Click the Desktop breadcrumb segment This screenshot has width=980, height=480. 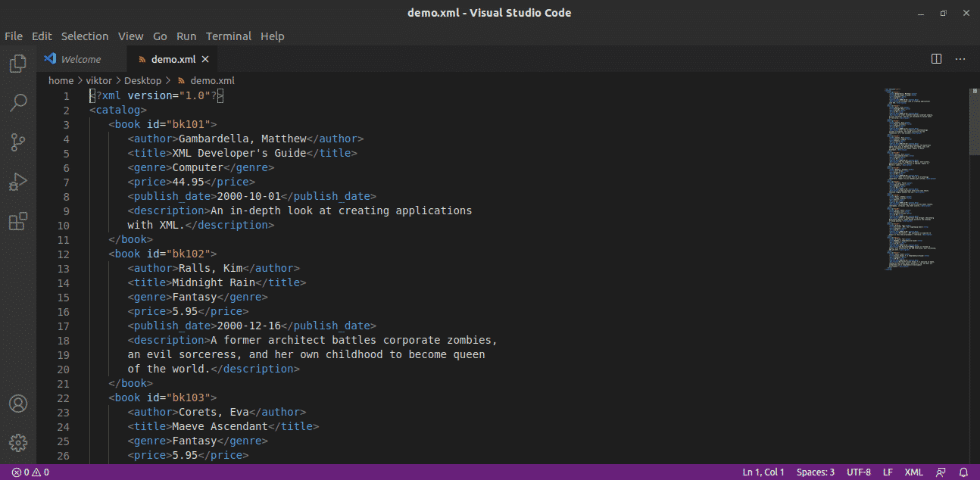click(x=142, y=80)
